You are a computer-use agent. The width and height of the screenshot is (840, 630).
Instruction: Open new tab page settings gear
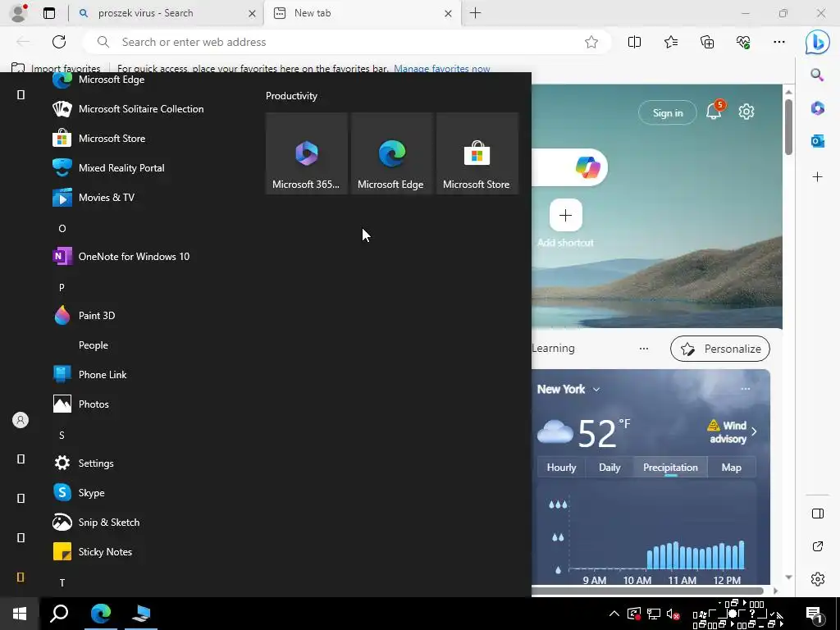click(x=746, y=112)
